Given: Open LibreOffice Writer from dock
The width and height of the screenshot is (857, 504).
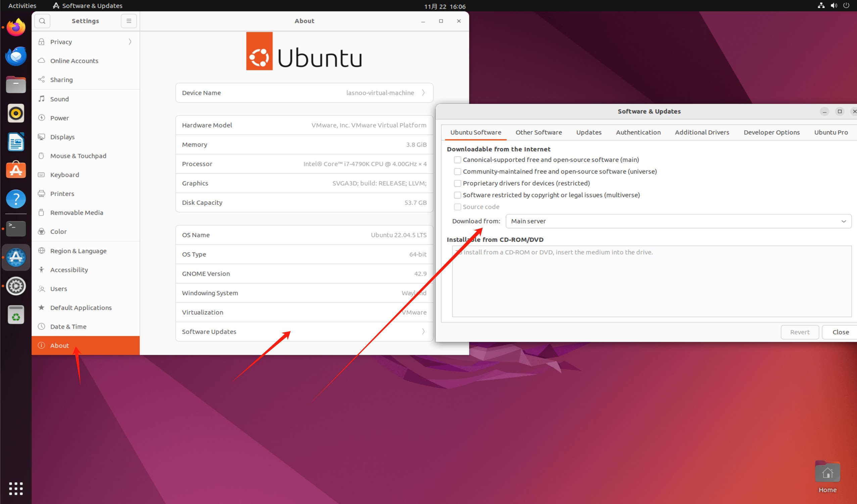Looking at the screenshot, I should pyautogui.click(x=16, y=142).
